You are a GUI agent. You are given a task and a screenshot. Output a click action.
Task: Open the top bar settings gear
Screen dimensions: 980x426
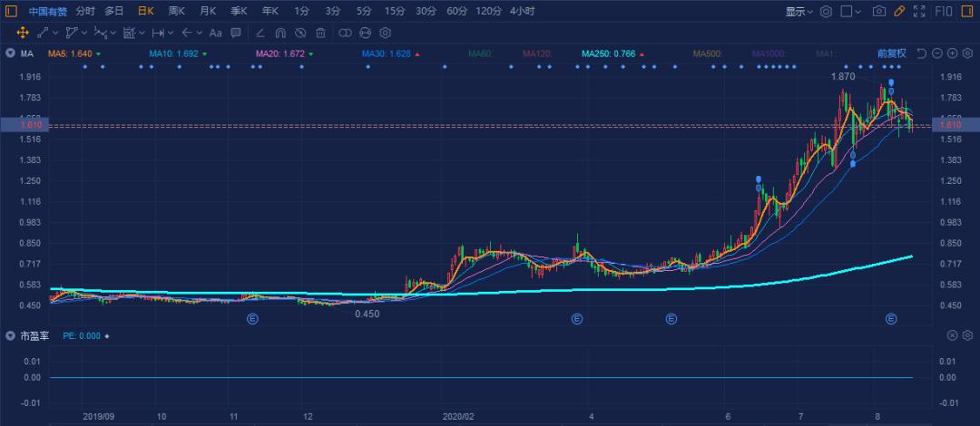coord(826,11)
